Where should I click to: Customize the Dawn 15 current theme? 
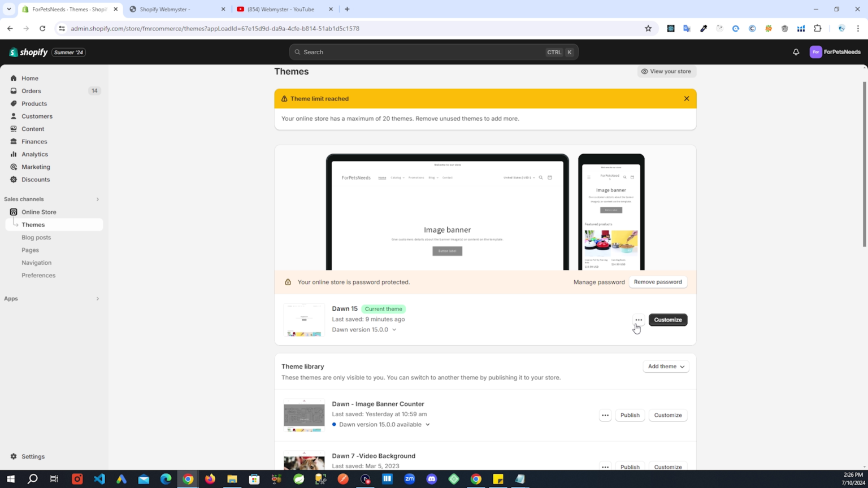(668, 320)
